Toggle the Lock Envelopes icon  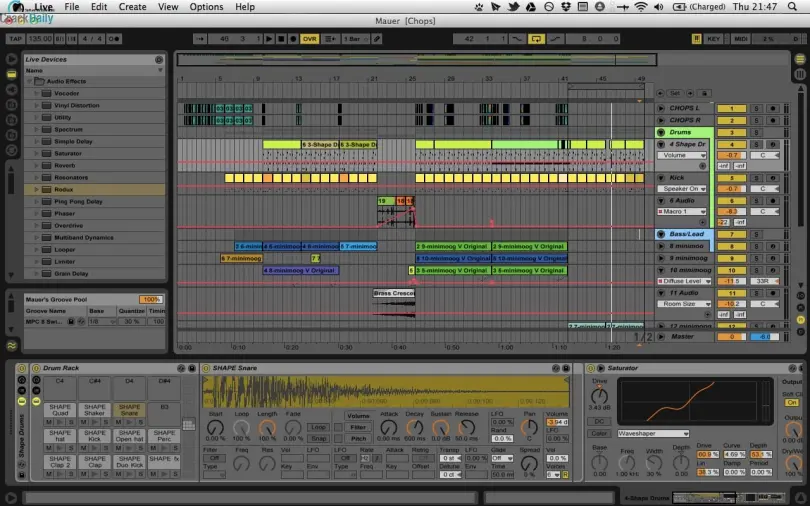(x=704, y=93)
